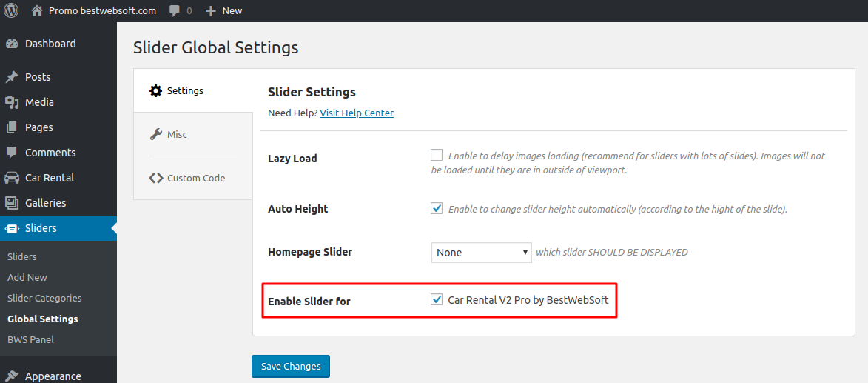Open the Galleries image icon

point(12,203)
